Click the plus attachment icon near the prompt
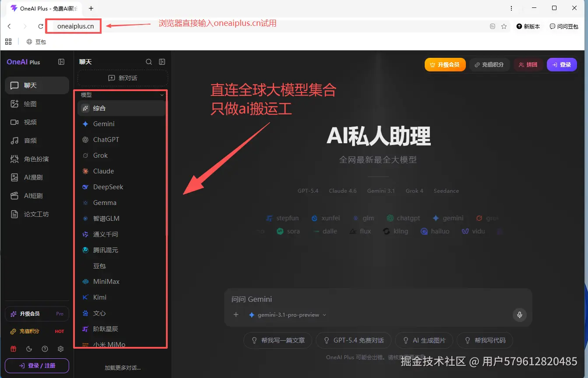The width and height of the screenshot is (588, 378). click(x=236, y=314)
